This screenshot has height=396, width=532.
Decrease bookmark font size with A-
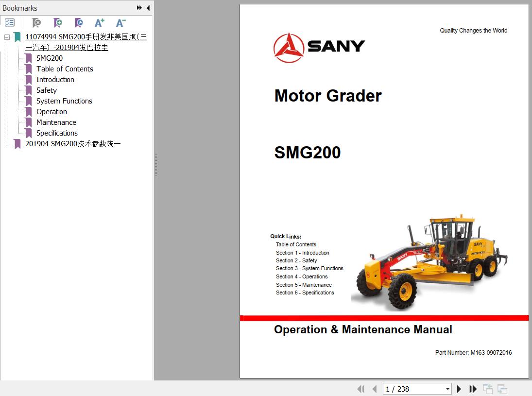coord(121,23)
